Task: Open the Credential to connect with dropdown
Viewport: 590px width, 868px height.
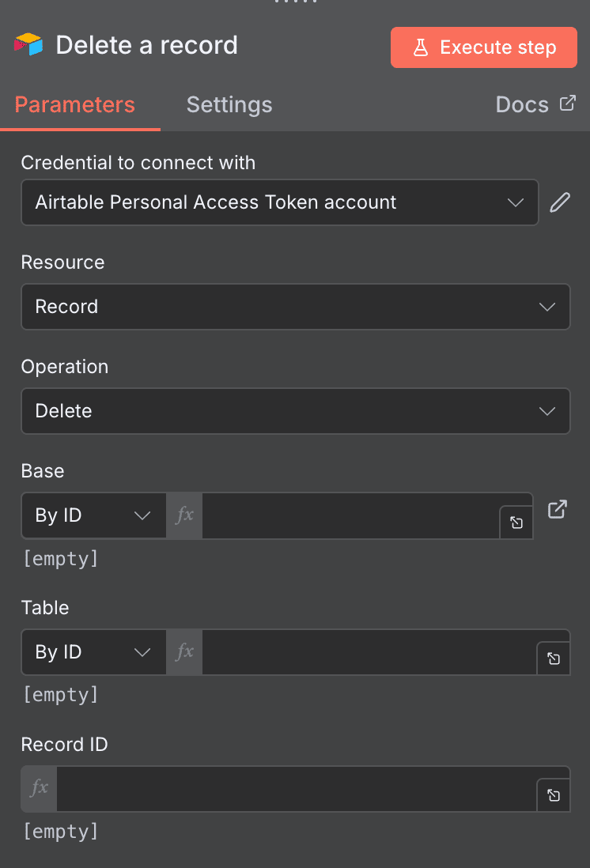Action: (280, 202)
